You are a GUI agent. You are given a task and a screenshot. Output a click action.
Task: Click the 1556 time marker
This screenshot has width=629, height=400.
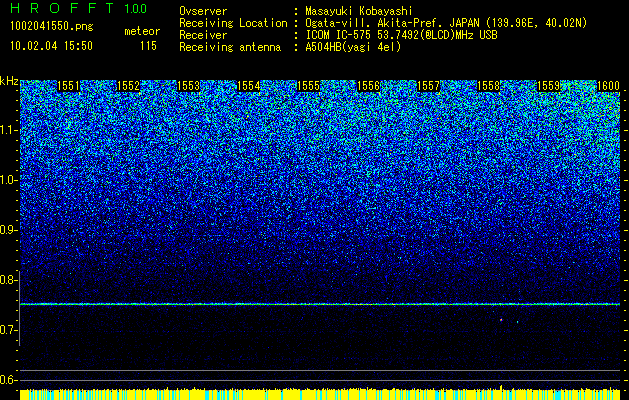pos(368,86)
